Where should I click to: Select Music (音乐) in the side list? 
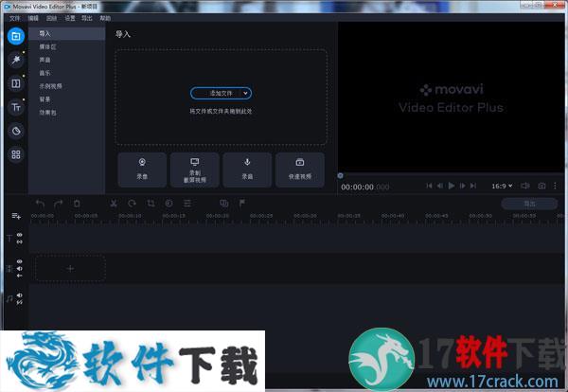click(x=67, y=73)
